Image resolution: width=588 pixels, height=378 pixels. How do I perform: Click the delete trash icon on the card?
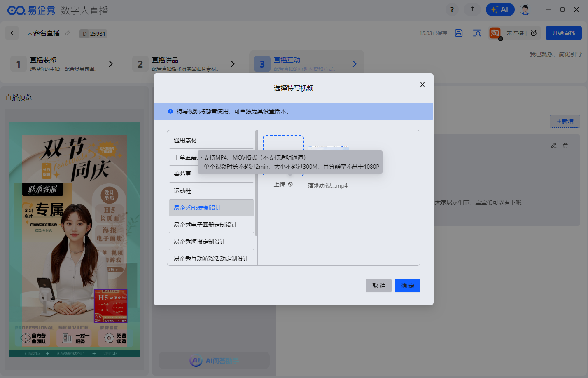[x=565, y=146]
